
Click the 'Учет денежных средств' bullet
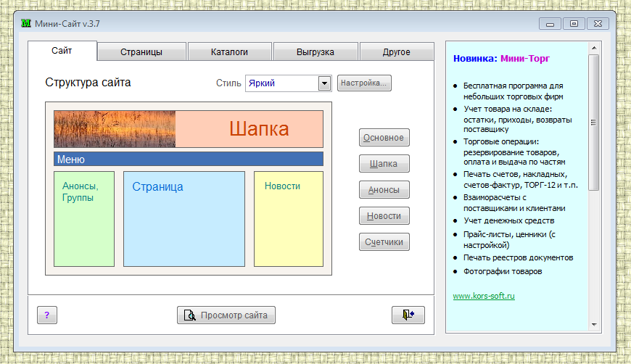[x=508, y=221]
